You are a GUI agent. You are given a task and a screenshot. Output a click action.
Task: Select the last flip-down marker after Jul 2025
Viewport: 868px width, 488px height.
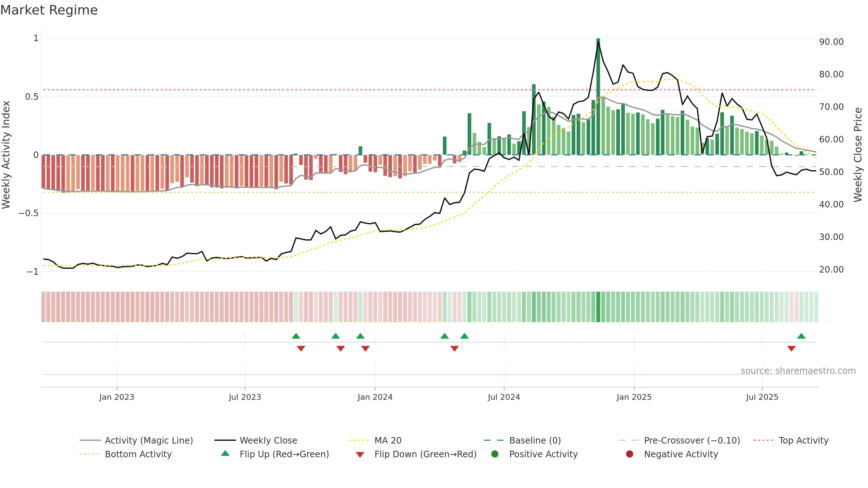pyautogui.click(x=791, y=348)
